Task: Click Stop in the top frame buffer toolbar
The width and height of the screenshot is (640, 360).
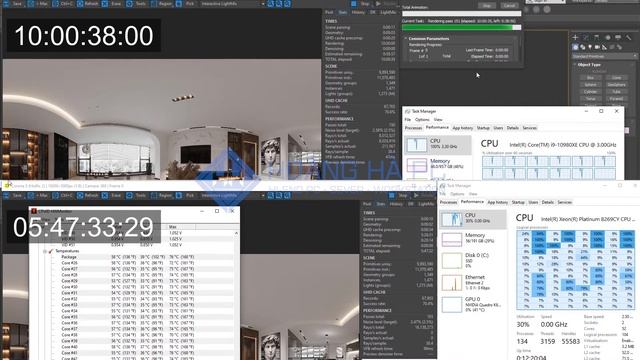Action: coord(361,4)
